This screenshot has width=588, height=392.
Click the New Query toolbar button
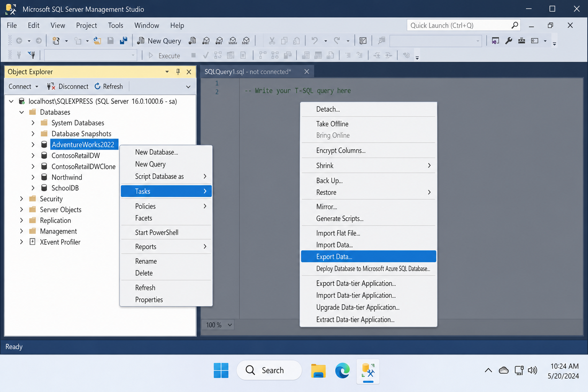pos(159,41)
